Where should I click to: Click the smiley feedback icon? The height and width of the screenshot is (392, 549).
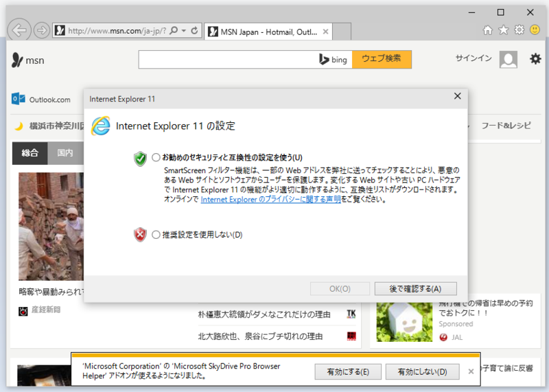tap(535, 30)
